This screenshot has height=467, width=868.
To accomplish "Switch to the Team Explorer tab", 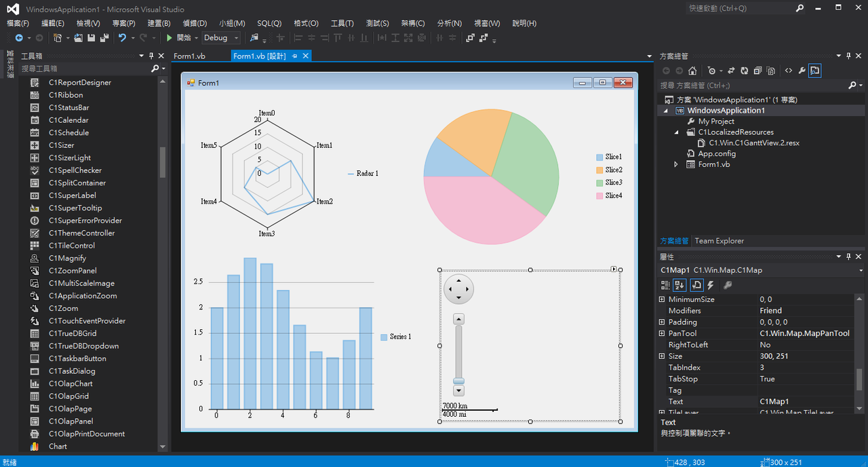I will 719,241.
